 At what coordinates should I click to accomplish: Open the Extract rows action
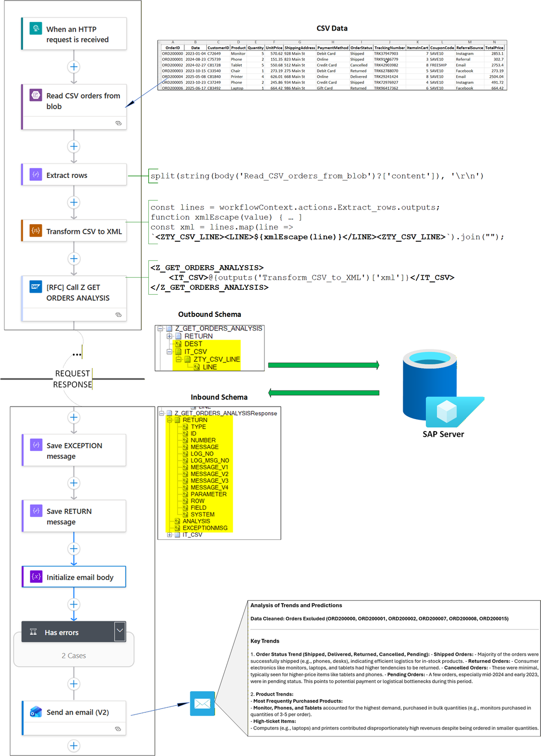coord(74,175)
